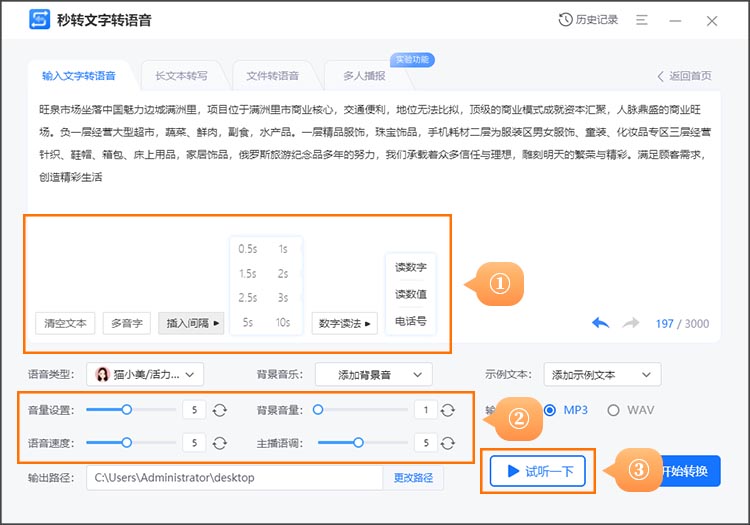Choose 10s interval option
The image size is (750, 525).
(x=283, y=322)
